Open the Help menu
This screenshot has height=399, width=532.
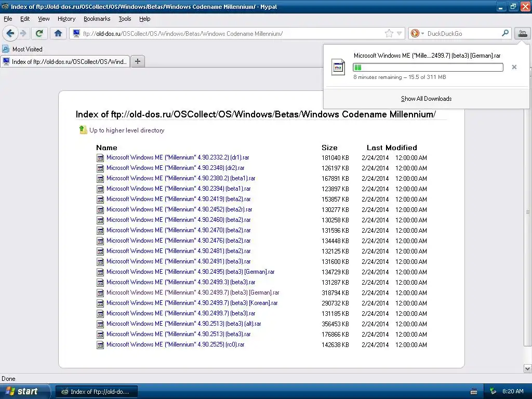pos(145,19)
